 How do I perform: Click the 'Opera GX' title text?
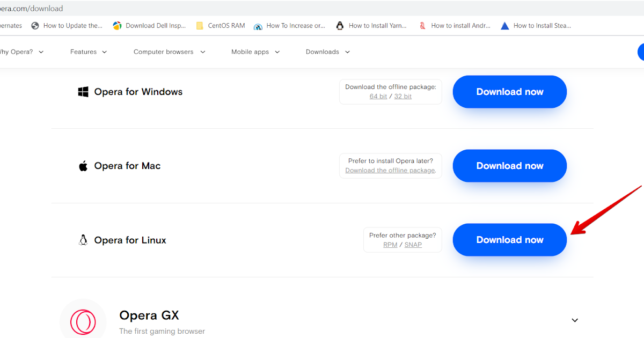tap(149, 315)
